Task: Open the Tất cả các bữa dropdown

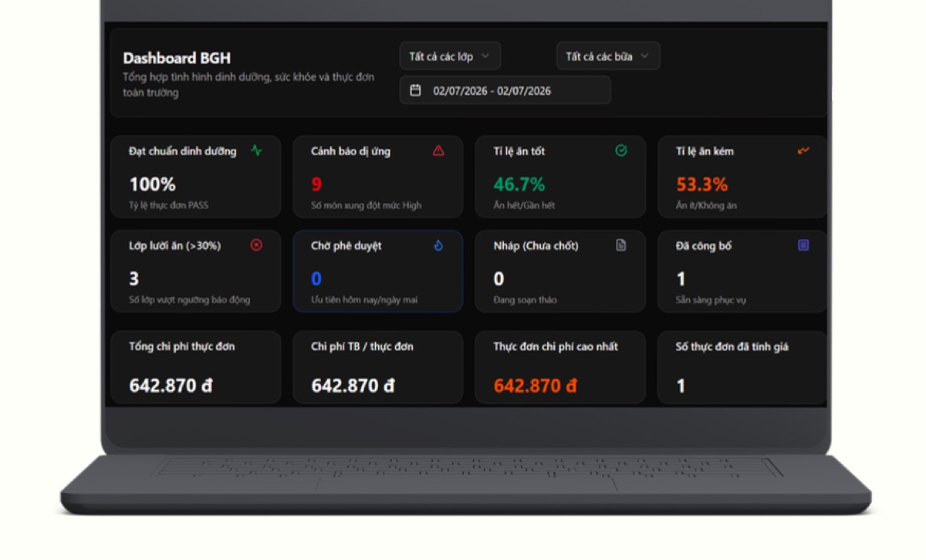Action: point(608,56)
